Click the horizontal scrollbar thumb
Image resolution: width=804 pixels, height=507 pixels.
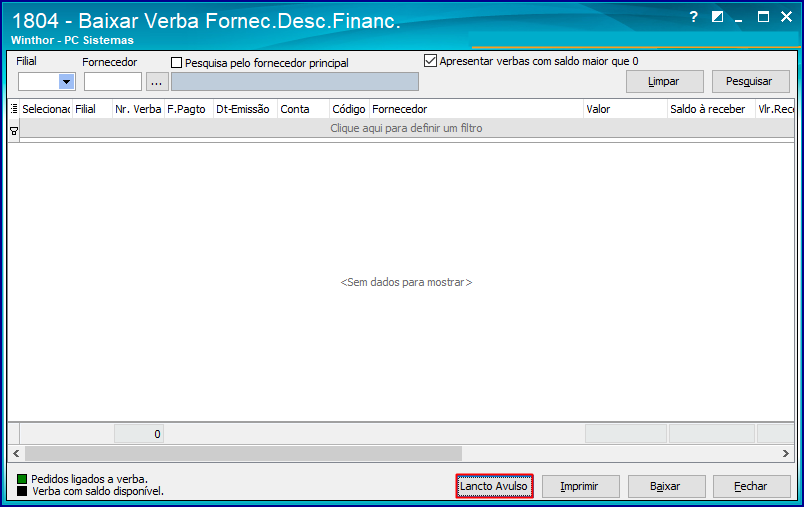click(x=244, y=453)
